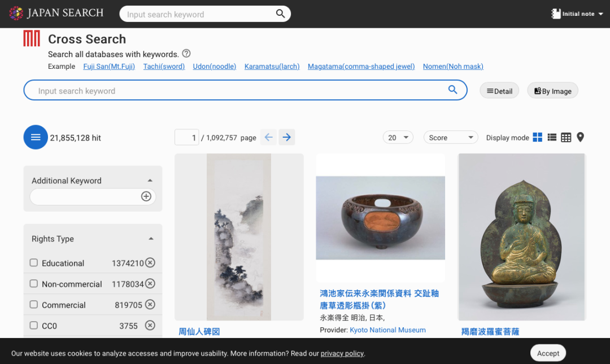
Task: Click the red Cross Search logo icon
Action: (x=32, y=38)
